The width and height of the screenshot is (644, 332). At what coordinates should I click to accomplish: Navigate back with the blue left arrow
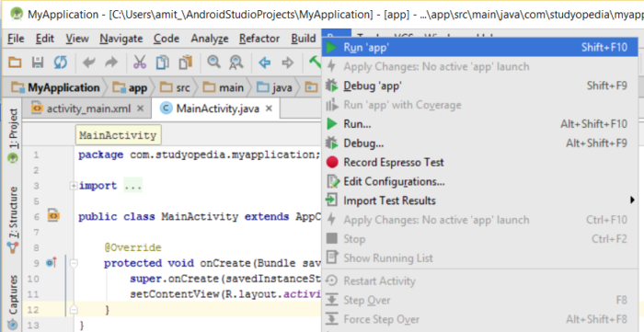tap(265, 63)
